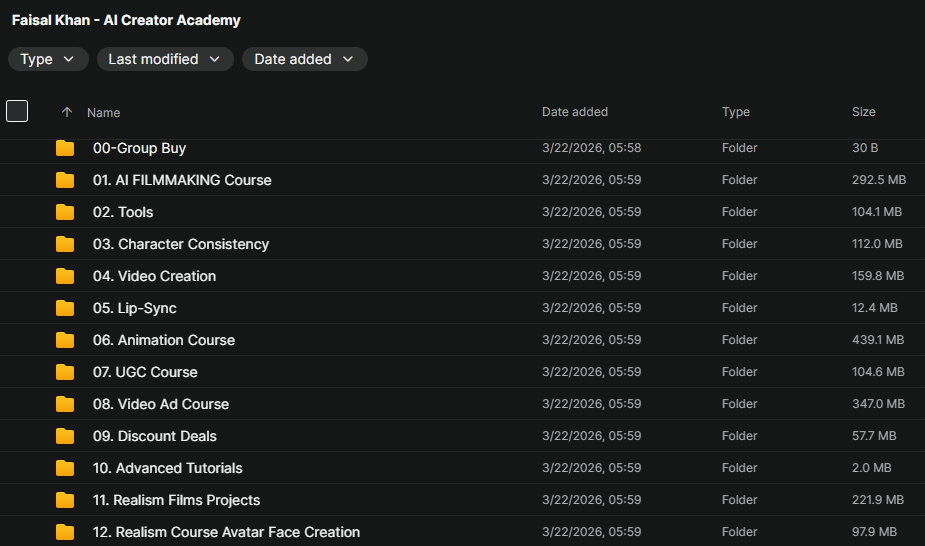The image size is (925, 546).
Task: Click the 05. Lip-Sync folder icon
Action: point(65,308)
